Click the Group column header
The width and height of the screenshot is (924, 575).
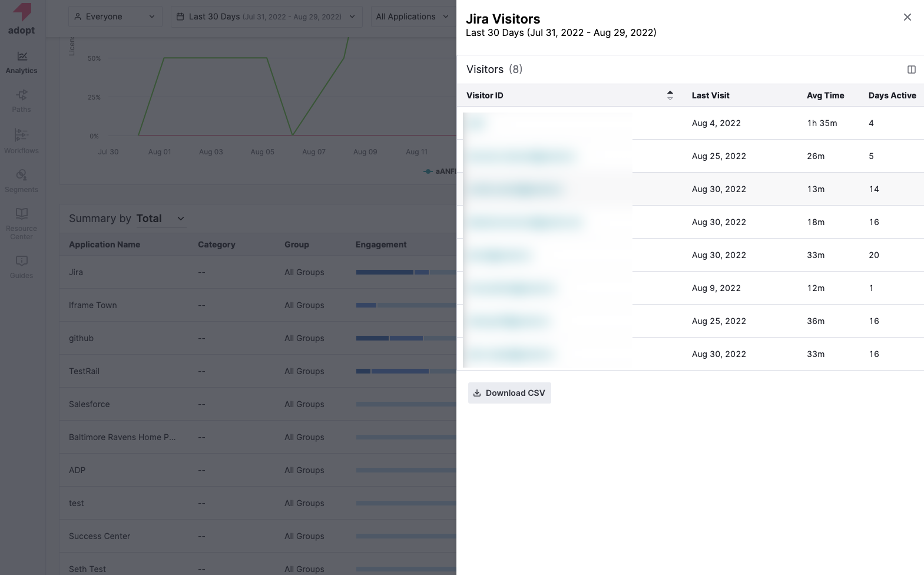[297, 244]
